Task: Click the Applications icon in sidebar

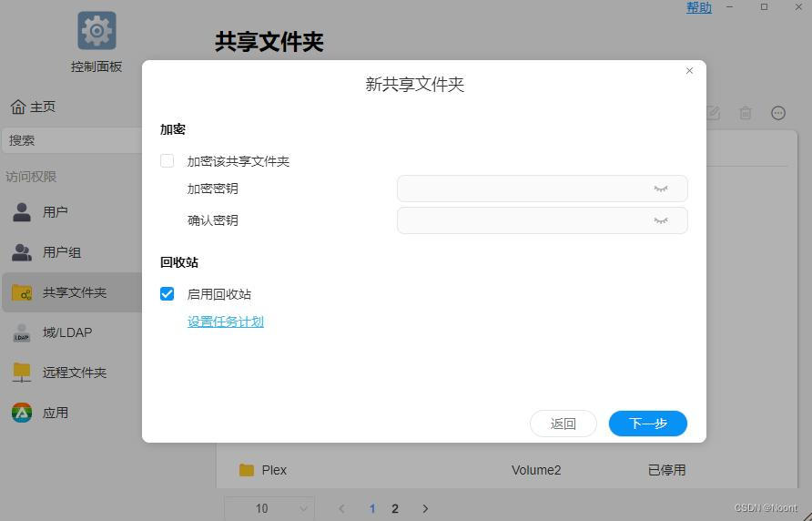Action: tap(22, 413)
